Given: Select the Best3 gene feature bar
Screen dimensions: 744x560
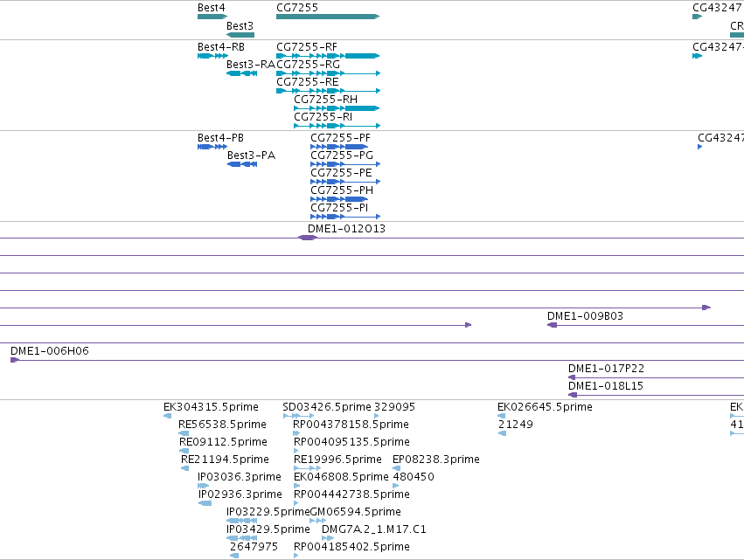Looking at the screenshot, I should tap(240, 35).
